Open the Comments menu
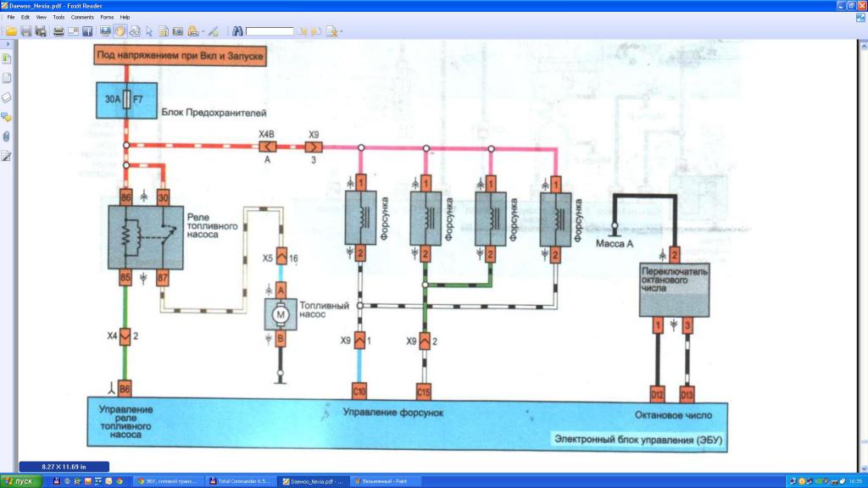Screen dimensions: 868x488 pyautogui.click(x=82, y=17)
